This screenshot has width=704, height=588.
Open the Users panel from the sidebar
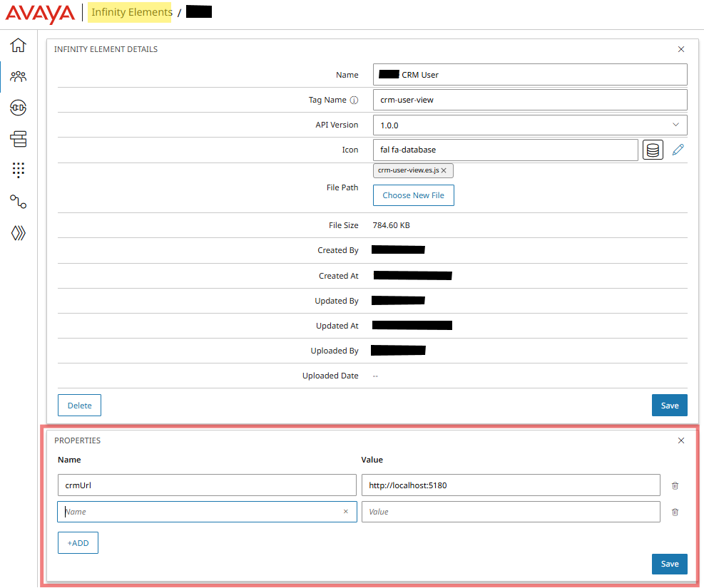coord(17,76)
